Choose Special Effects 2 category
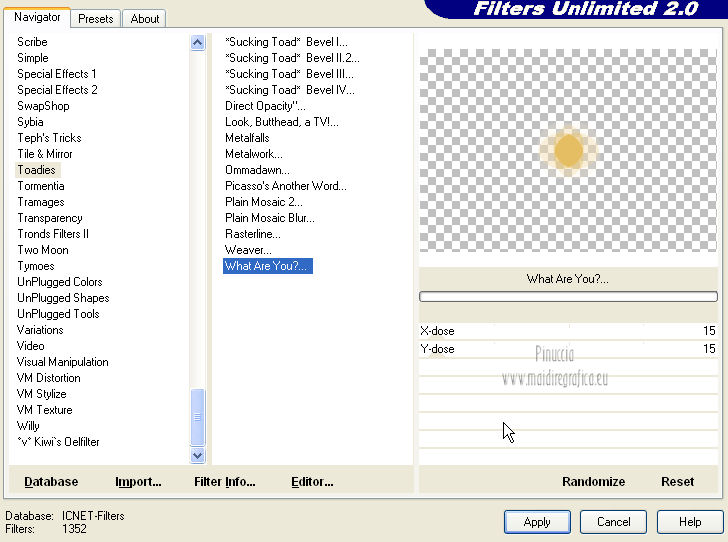 57,90
